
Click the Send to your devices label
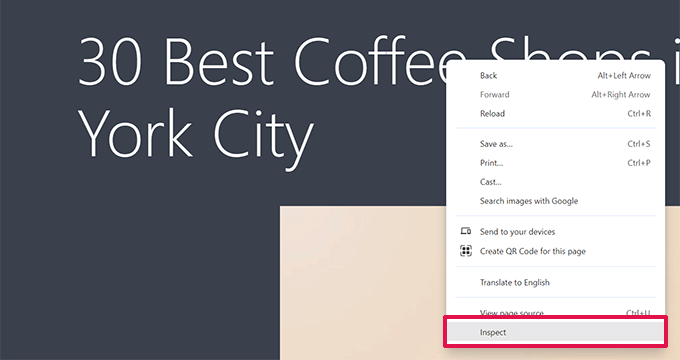(517, 232)
